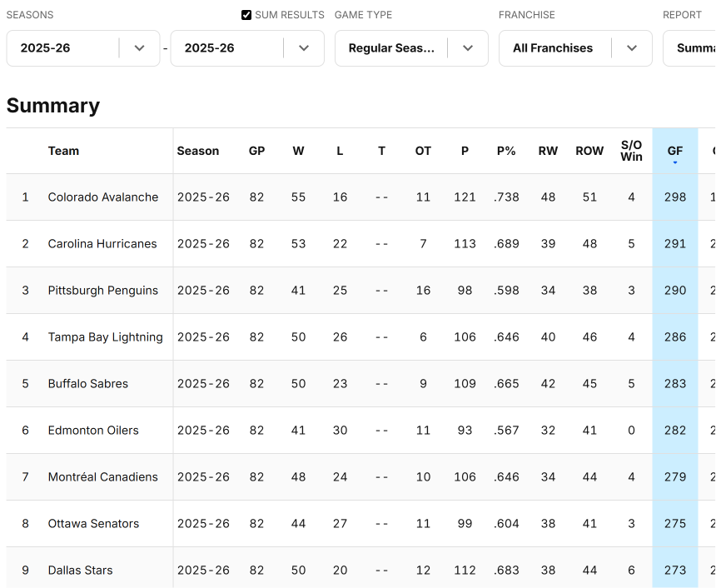Screen dimensions: 716x588
Task: Click Pittsburgh's P% value .598
Action: tap(506, 290)
